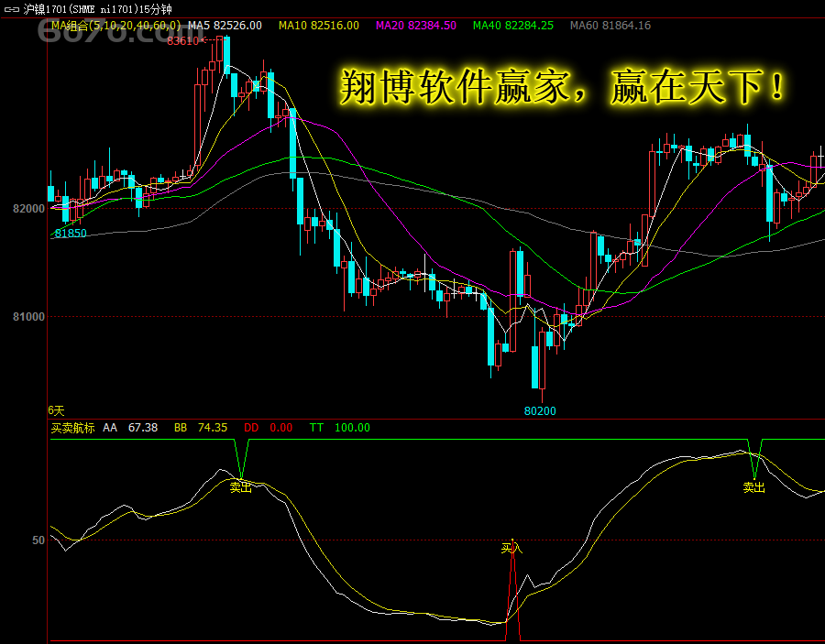The width and height of the screenshot is (825, 644).
Task: Click the banner text 翔博软件赢家，赢在天下！
Action: (563, 87)
